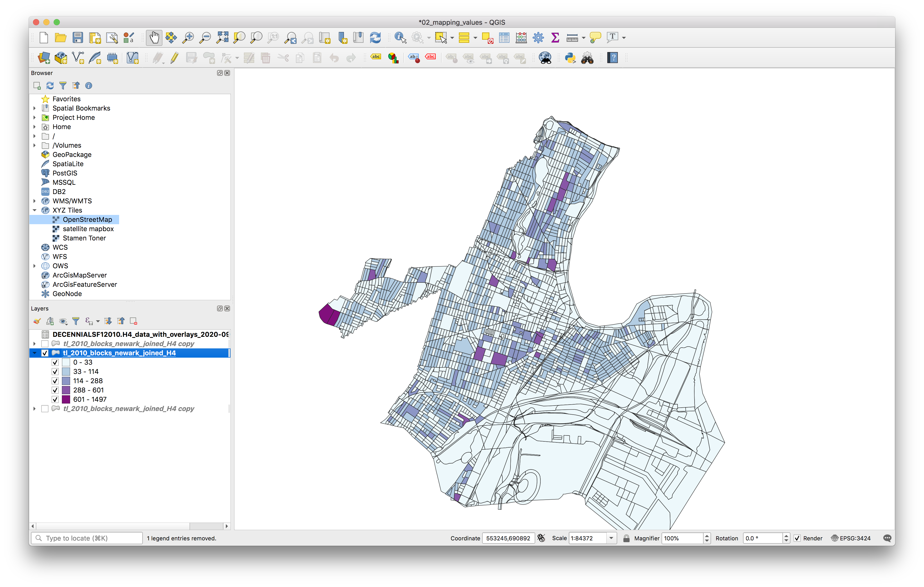Select satellite mapbox tile entry
This screenshot has width=924, height=587.
coord(88,229)
